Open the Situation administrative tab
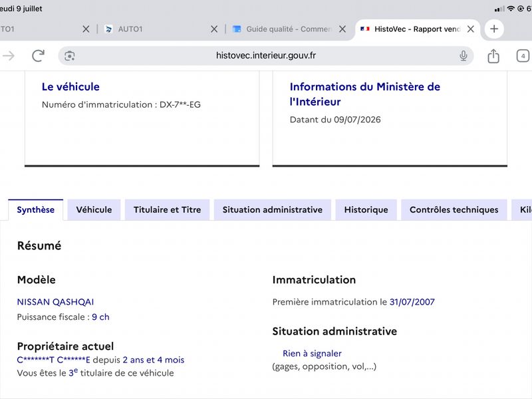 tap(273, 209)
